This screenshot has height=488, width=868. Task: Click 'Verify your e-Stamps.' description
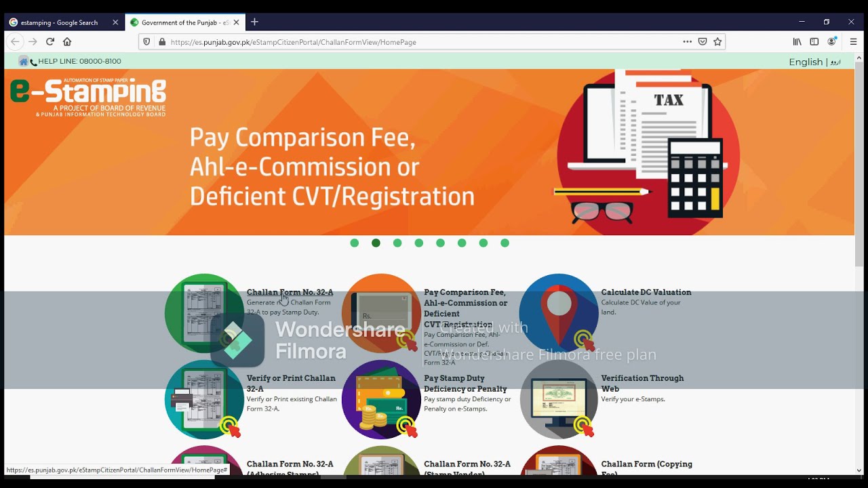633,399
